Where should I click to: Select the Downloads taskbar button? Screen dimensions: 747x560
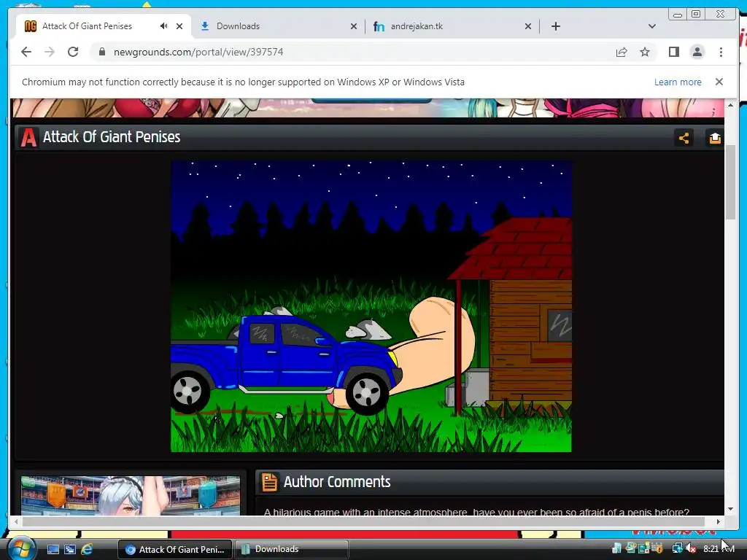(292, 550)
